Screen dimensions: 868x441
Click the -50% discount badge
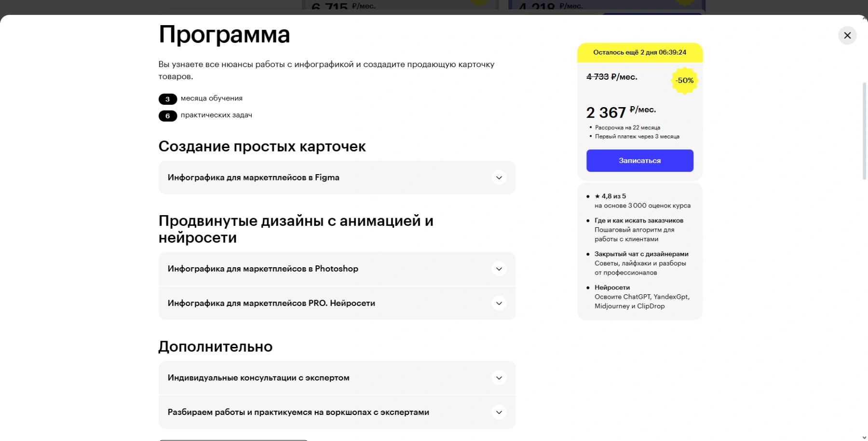click(x=684, y=81)
